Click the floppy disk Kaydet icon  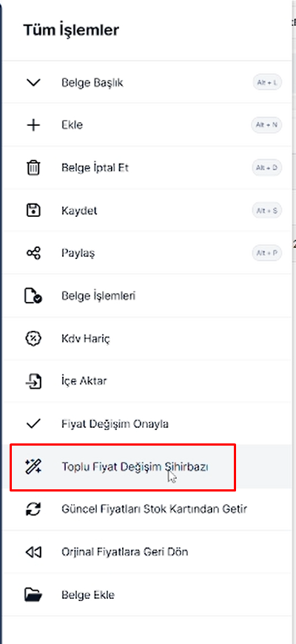pyautogui.click(x=33, y=211)
